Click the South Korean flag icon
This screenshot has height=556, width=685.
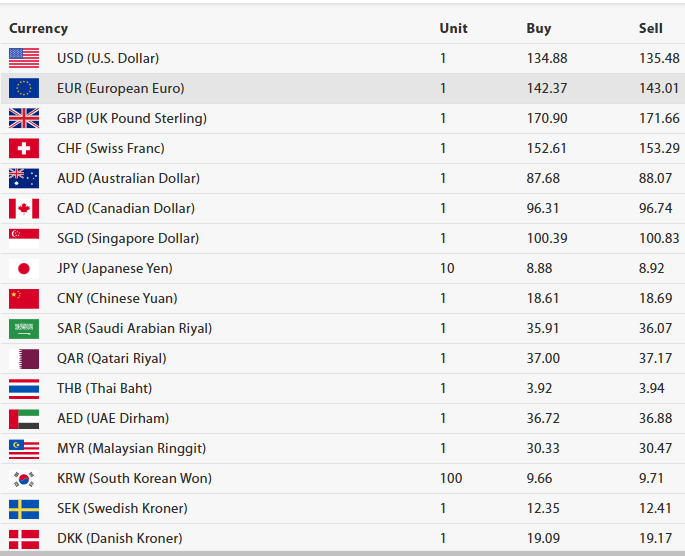point(23,478)
